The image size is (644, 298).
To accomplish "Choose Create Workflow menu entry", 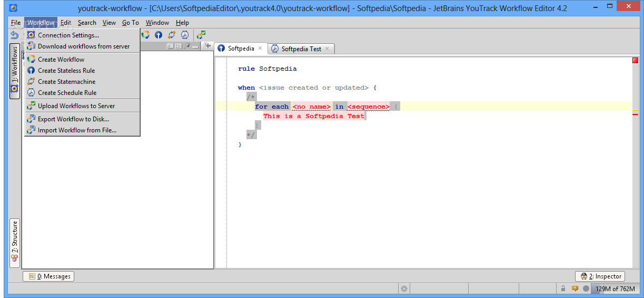I will 83,60.
